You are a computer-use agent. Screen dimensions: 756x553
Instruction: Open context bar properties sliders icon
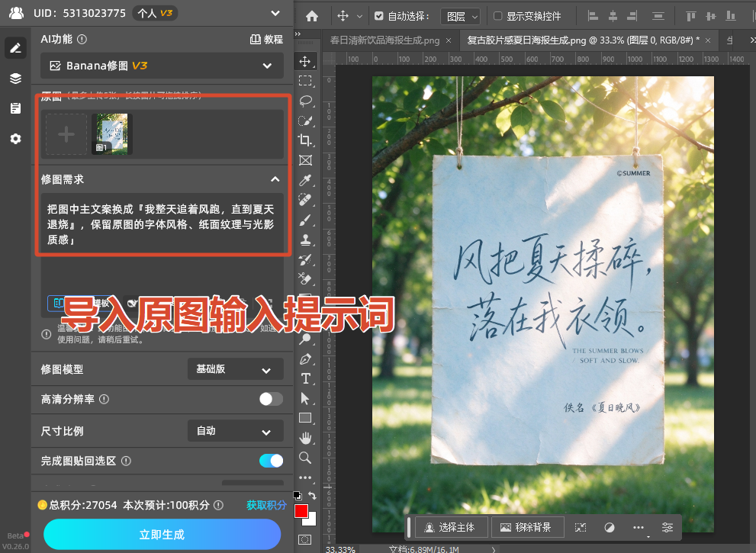[x=668, y=527]
